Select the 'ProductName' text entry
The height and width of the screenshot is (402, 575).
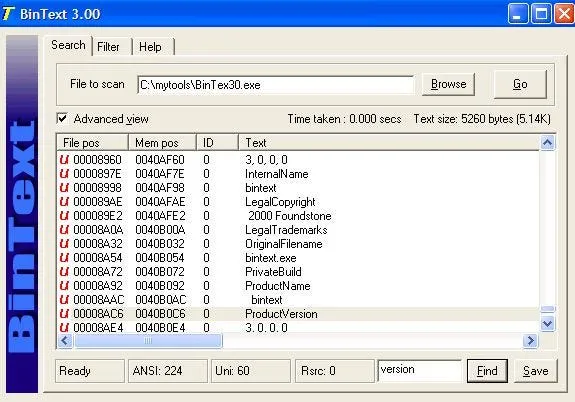[x=278, y=286]
